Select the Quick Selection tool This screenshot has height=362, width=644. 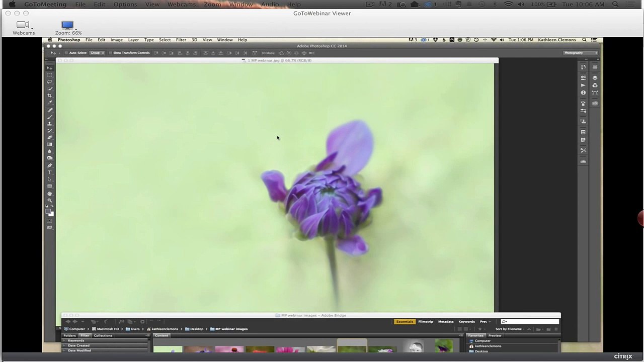coord(50,88)
